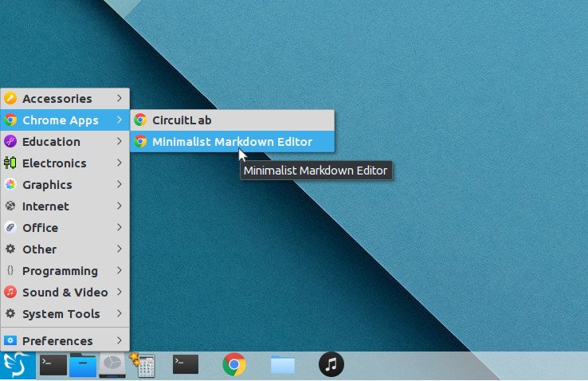Click the Chrome icon beside Minimalist Markdown Editor
This screenshot has height=381, width=588.
point(140,141)
